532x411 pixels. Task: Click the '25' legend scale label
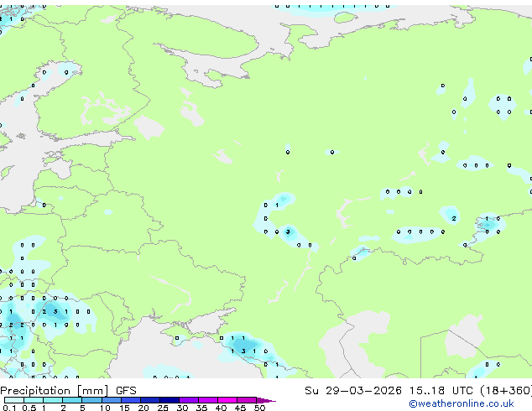163,408
